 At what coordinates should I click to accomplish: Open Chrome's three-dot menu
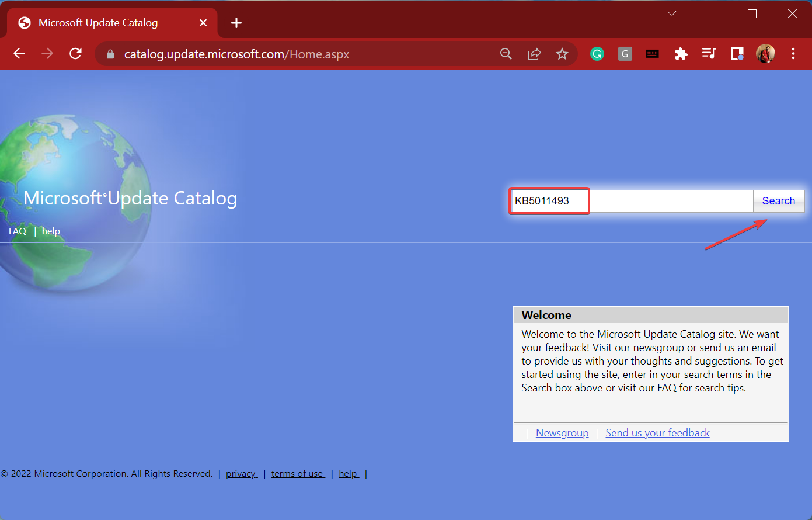(x=793, y=54)
